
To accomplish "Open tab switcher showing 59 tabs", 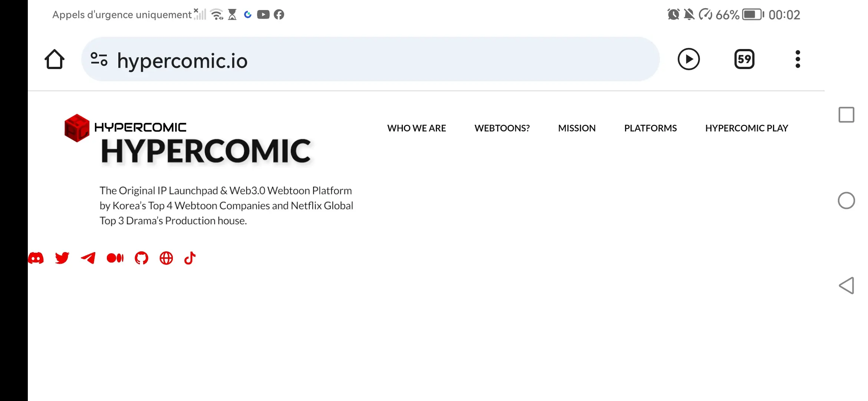I will 744,59.
